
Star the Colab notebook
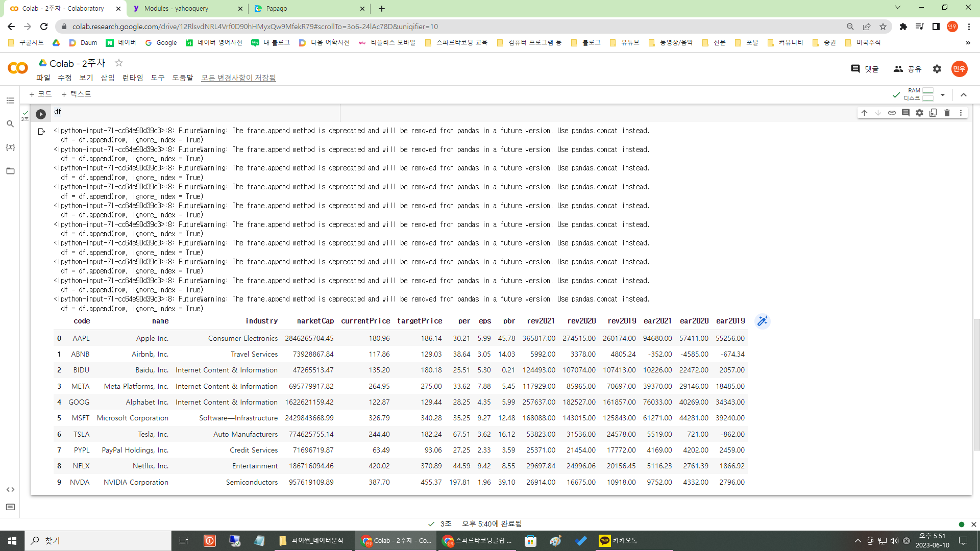(x=119, y=63)
